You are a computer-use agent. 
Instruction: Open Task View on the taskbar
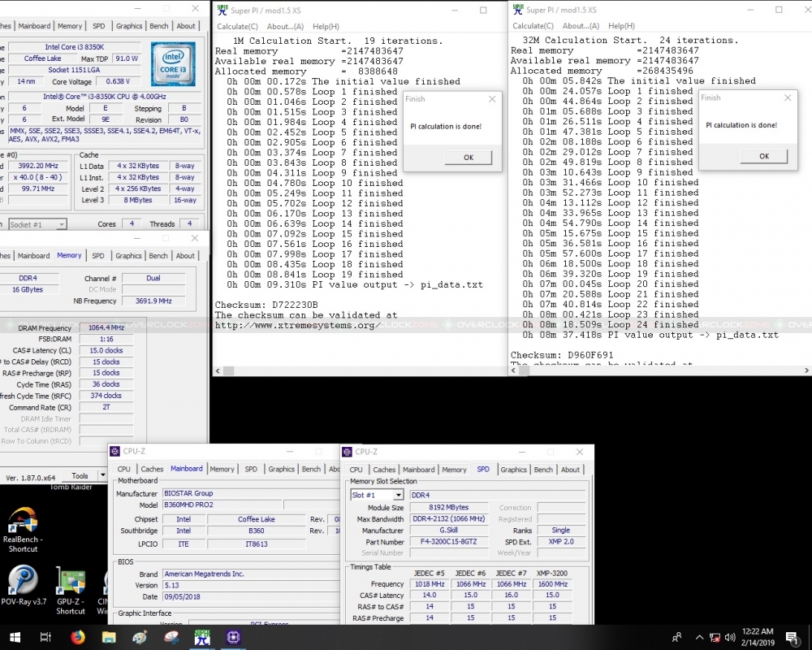(45, 637)
